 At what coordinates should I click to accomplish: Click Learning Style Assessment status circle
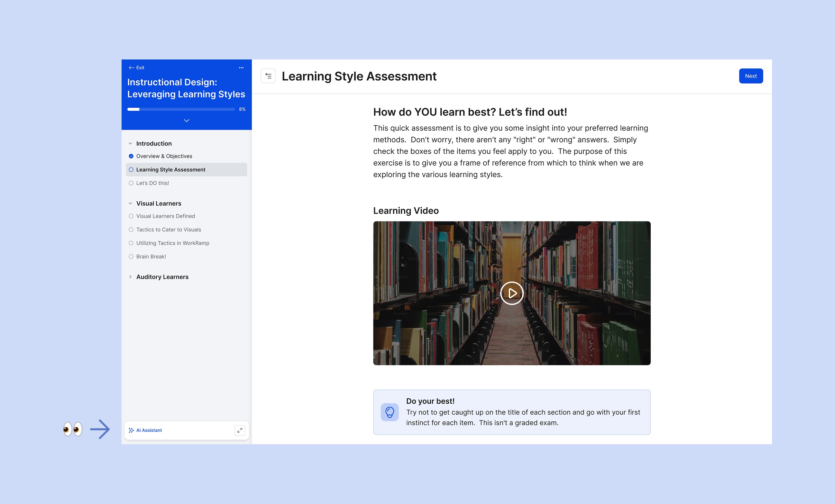point(131,170)
